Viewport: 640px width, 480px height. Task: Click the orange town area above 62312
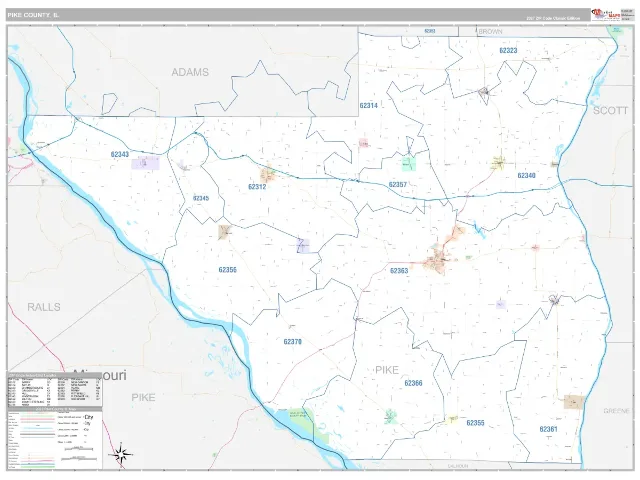point(268,175)
